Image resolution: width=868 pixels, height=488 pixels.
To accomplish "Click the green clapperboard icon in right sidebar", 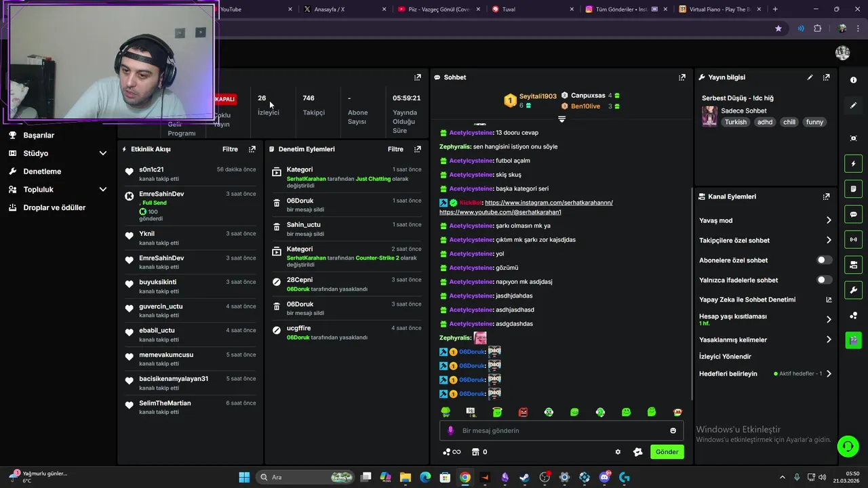I will [853, 340].
